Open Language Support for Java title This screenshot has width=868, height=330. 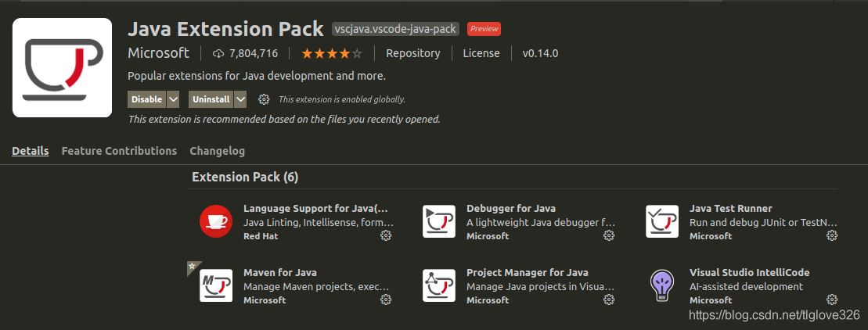click(x=316, y=208)
